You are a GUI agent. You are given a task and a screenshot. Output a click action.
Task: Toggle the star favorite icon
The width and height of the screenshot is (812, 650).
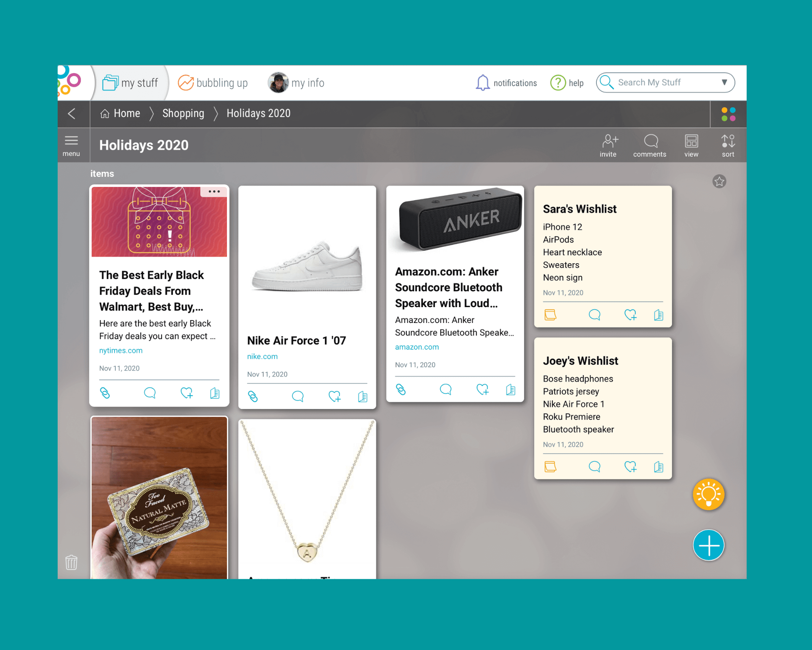[x=719, y=181]
